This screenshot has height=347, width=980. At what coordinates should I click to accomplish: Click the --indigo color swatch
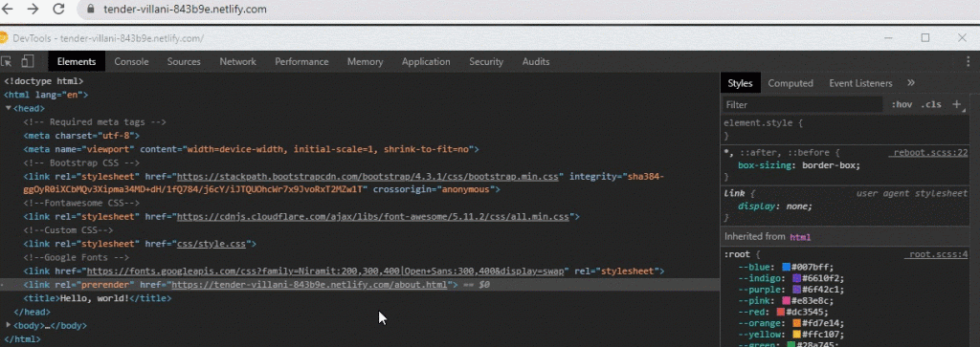point(797,278)
